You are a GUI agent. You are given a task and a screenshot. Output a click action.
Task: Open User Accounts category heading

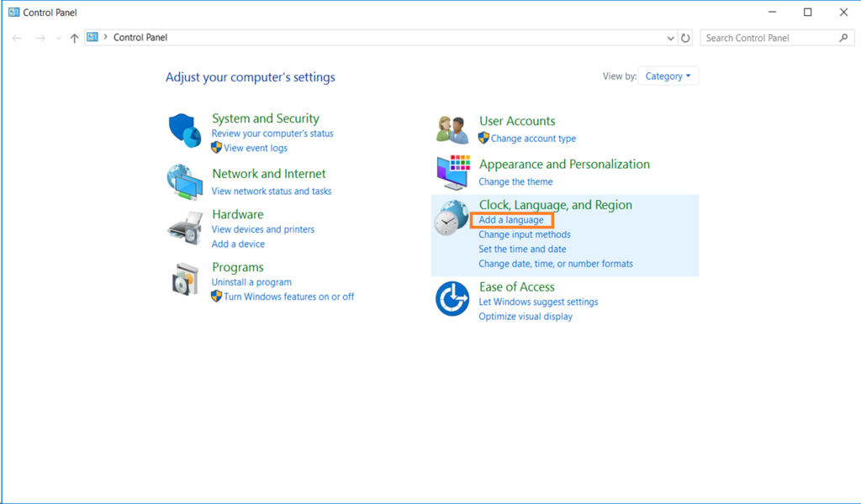[517, 121]
